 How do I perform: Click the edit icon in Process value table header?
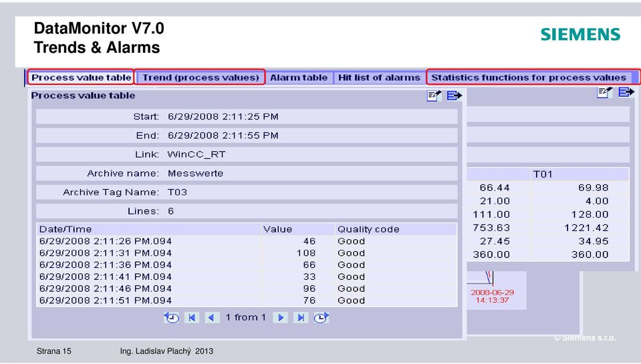pos(434,96)
